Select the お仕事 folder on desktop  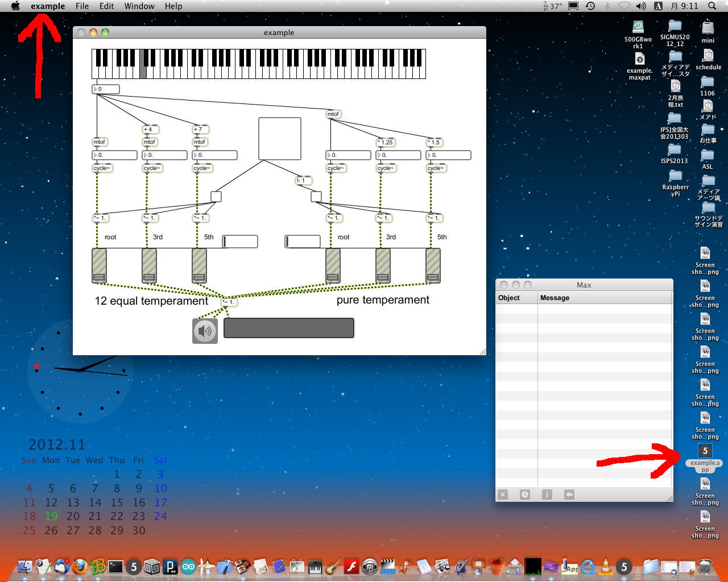(x=708, y=134)
